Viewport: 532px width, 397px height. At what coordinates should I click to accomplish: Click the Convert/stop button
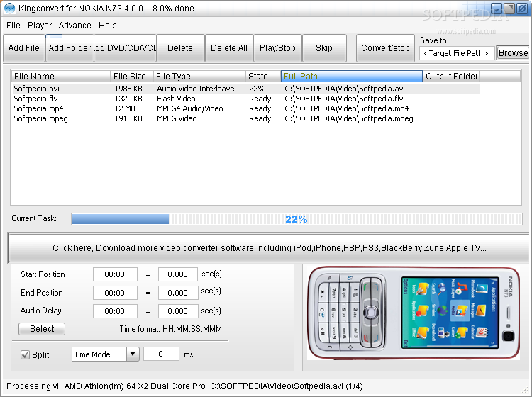click(x=385, y=48)
